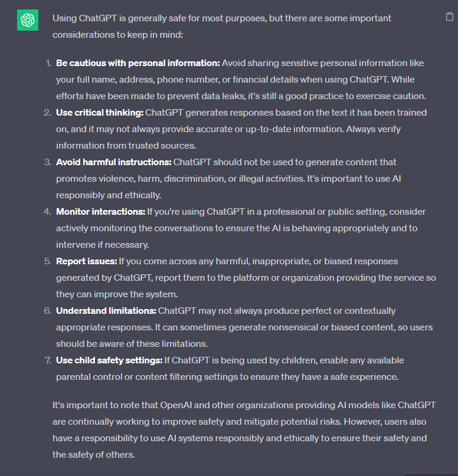The width and height of the screenshot is (458, 476).
Task: Select the "Understand limitations" heading
Action: pos(106,311)
